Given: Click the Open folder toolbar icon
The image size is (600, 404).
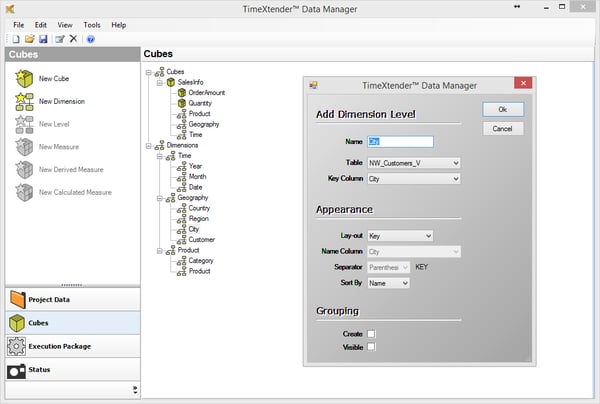Looking at the screenshot, I should (29, 39).
